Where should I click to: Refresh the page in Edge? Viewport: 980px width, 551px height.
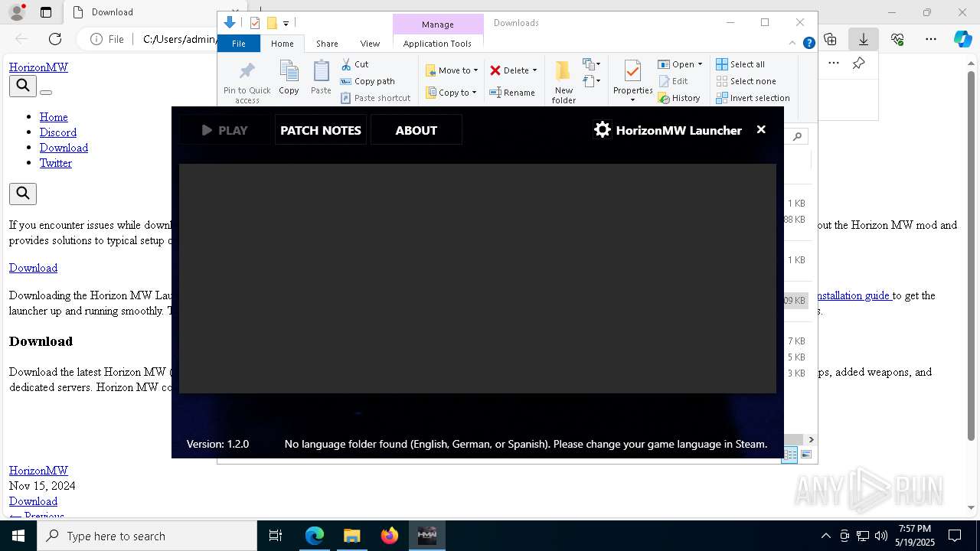pos(55,39)
